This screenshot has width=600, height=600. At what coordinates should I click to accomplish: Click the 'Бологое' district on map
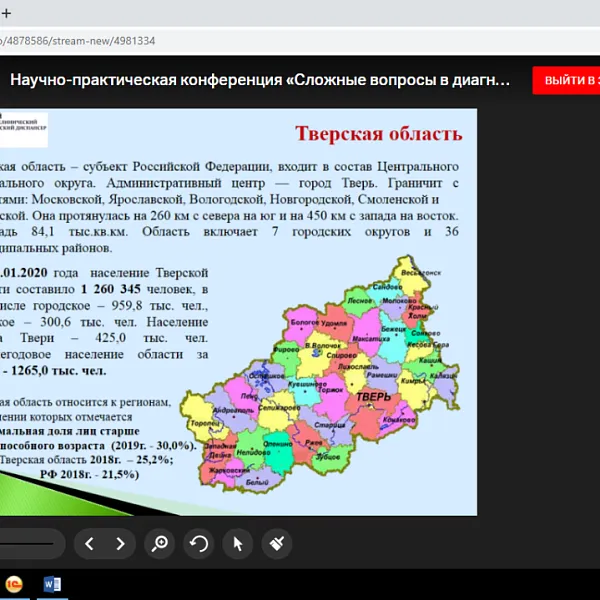304,322
